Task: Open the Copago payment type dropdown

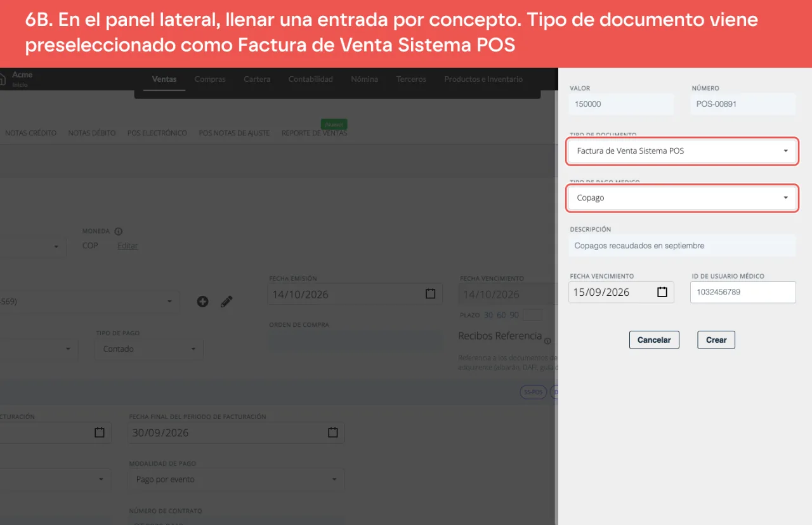Action: click(x=682, y=197)
